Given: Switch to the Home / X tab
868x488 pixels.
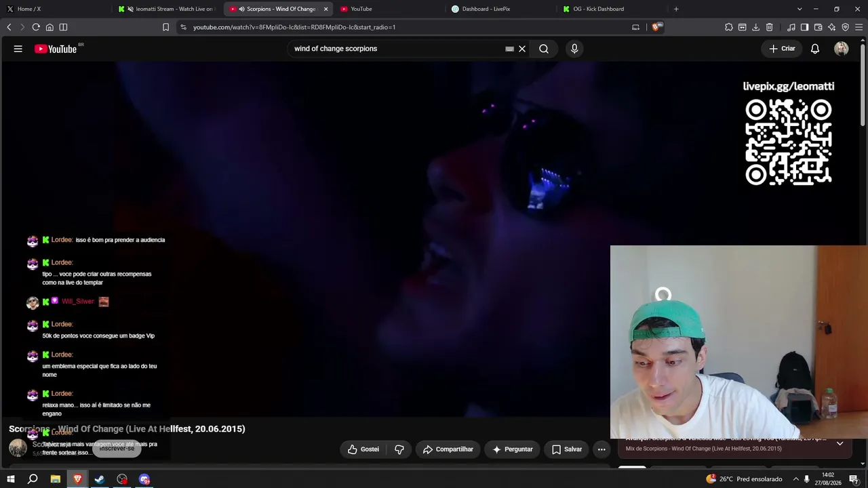Looking at the screenshot, I should (x=56, y=9).
